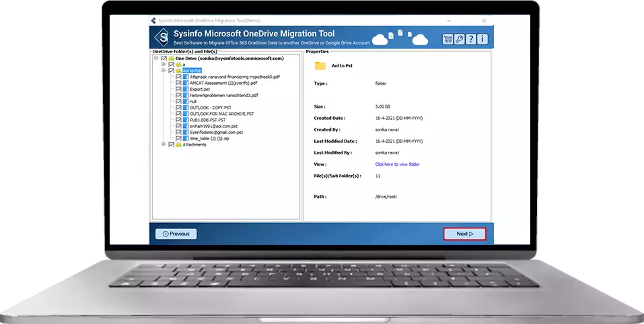
Task: Toggle the Attachments folder checkbox
Action: point(172,145)
